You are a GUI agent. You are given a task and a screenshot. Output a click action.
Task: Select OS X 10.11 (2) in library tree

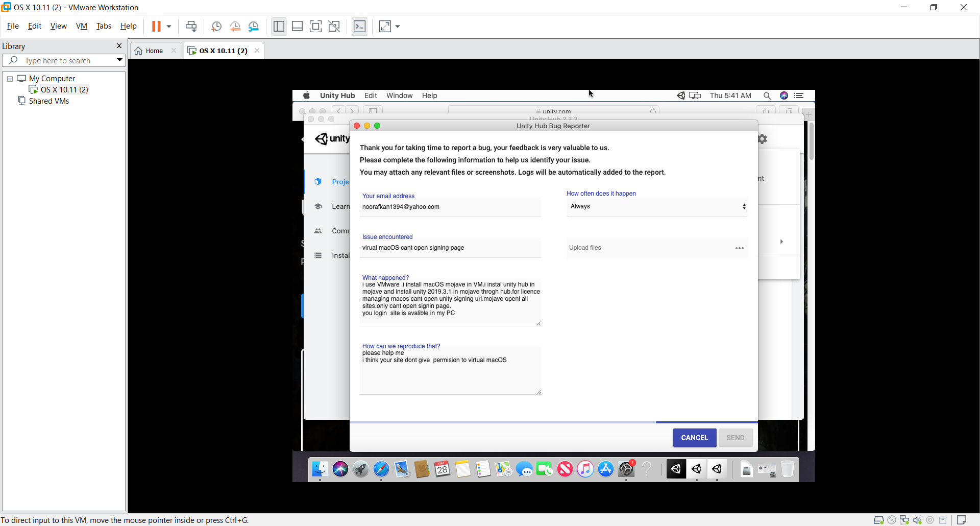click(x=64, y=90)
